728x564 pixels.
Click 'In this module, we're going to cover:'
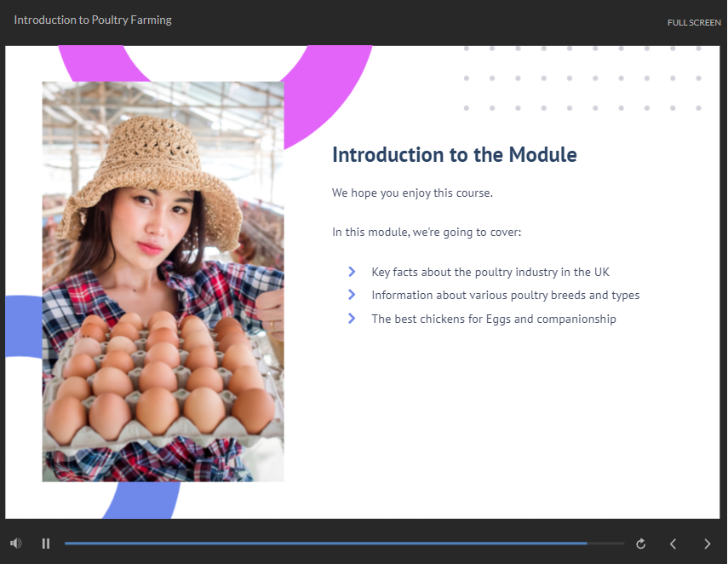coord(427,232)
